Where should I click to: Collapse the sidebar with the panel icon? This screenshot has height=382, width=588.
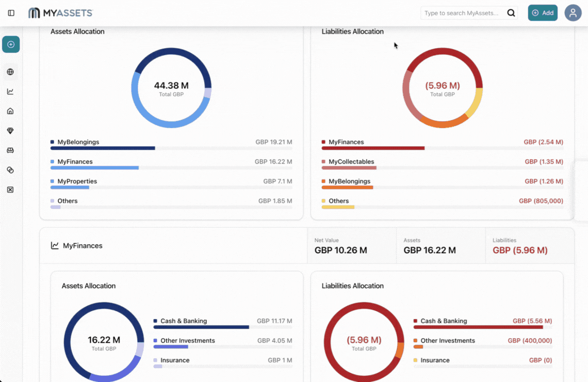click(11, 13)
